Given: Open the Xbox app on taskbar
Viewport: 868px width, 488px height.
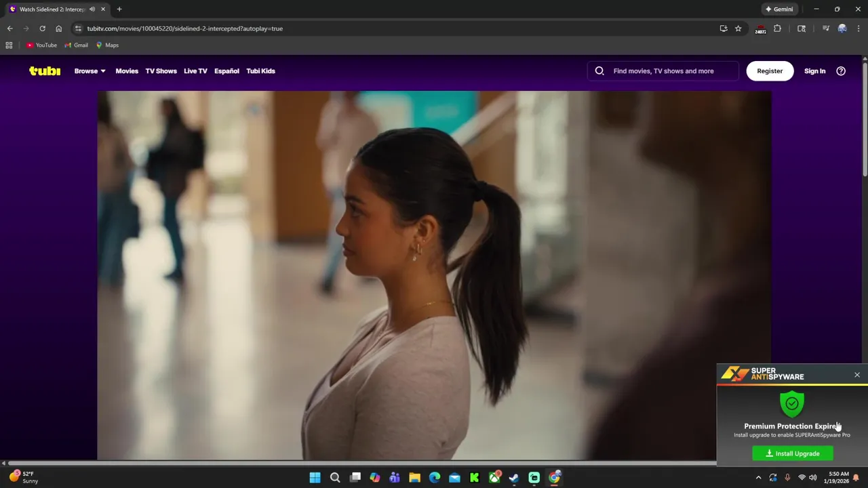Looking at the screenshot, I should (494, 478).
